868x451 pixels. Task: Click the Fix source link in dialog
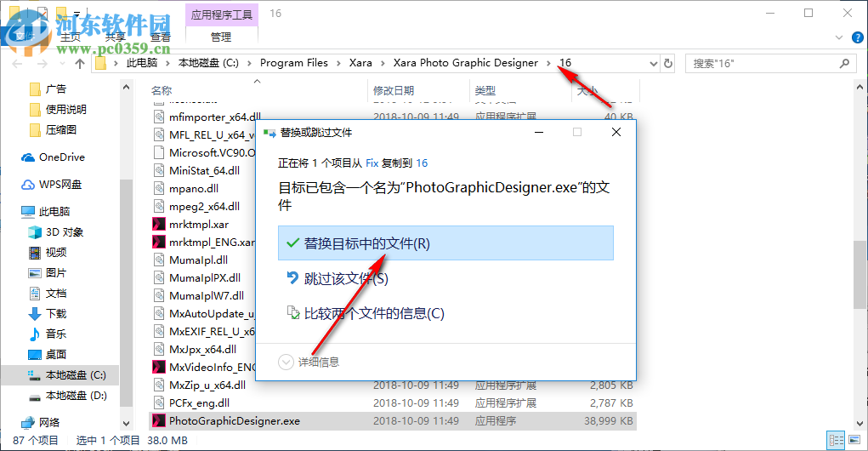(x=372, y=163)
